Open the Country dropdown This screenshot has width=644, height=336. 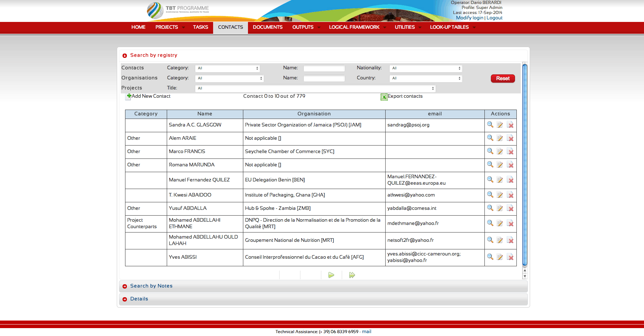[x=426, y=78]
